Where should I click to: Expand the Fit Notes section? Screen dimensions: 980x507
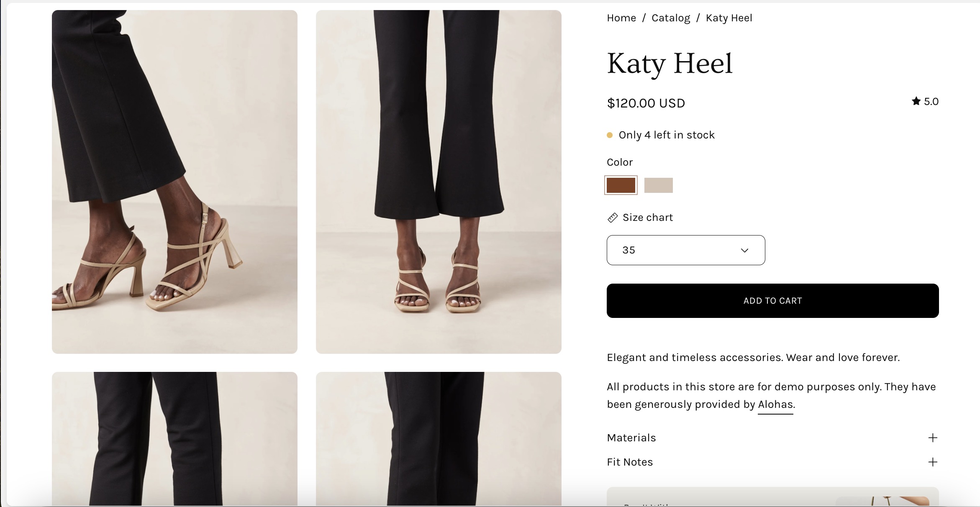pos(630,462)
